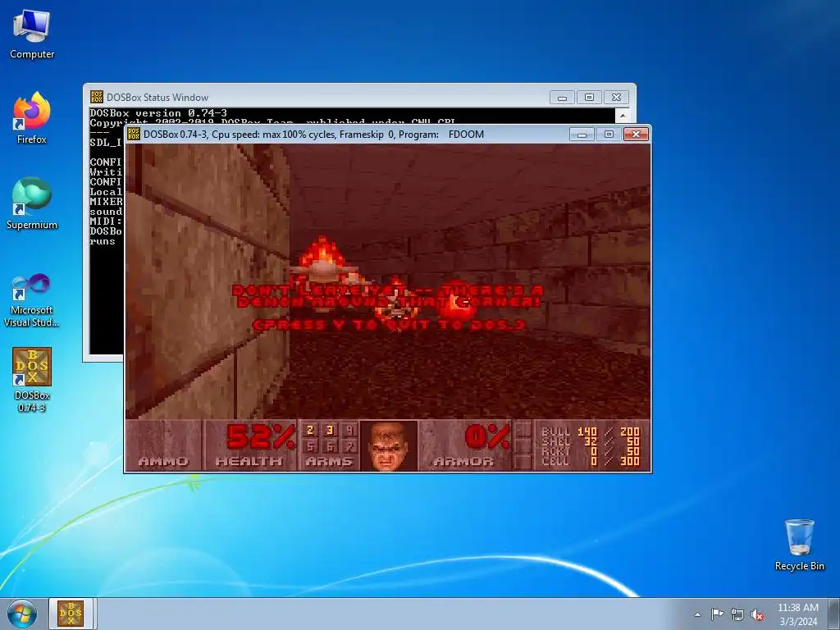This screenshot has width=840, height=630.
Task: Maximize the DOSBox FDOOM game window
Action: click(x=609, y=134)
